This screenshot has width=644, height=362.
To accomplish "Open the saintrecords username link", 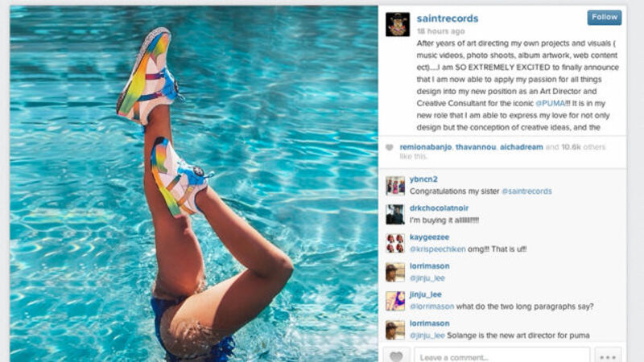I will tap(448, 19).
